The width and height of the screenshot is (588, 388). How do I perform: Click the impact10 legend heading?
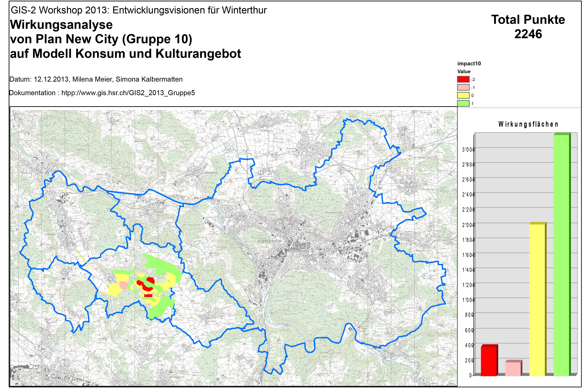tap(469, 64)
